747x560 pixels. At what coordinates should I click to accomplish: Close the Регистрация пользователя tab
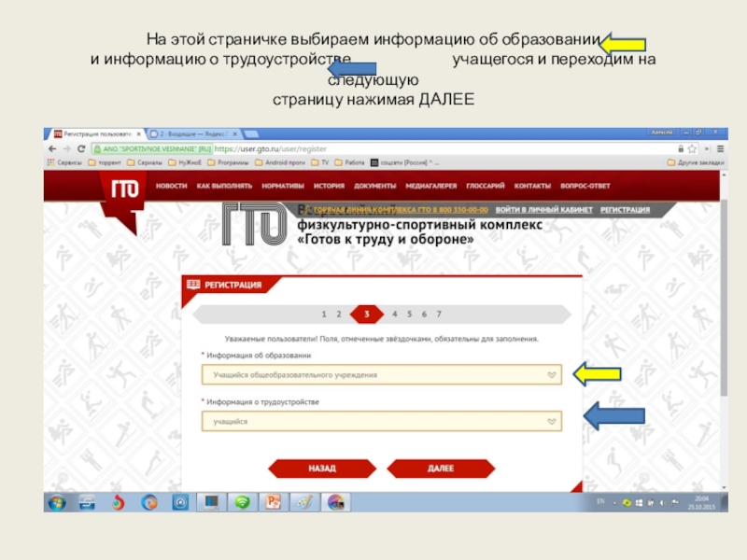tap(138, 134)
